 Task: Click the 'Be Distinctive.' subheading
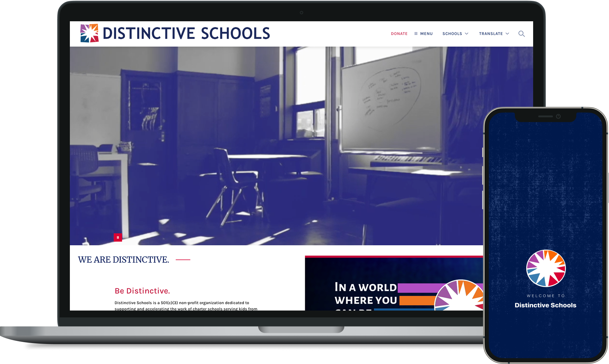coord(142,291)
